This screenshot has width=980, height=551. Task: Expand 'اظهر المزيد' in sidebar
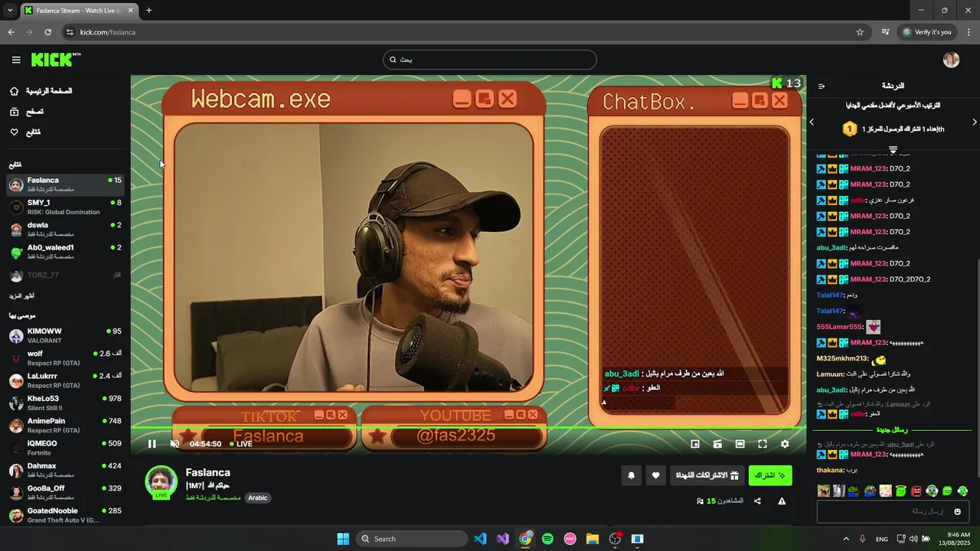pos(21,295)
